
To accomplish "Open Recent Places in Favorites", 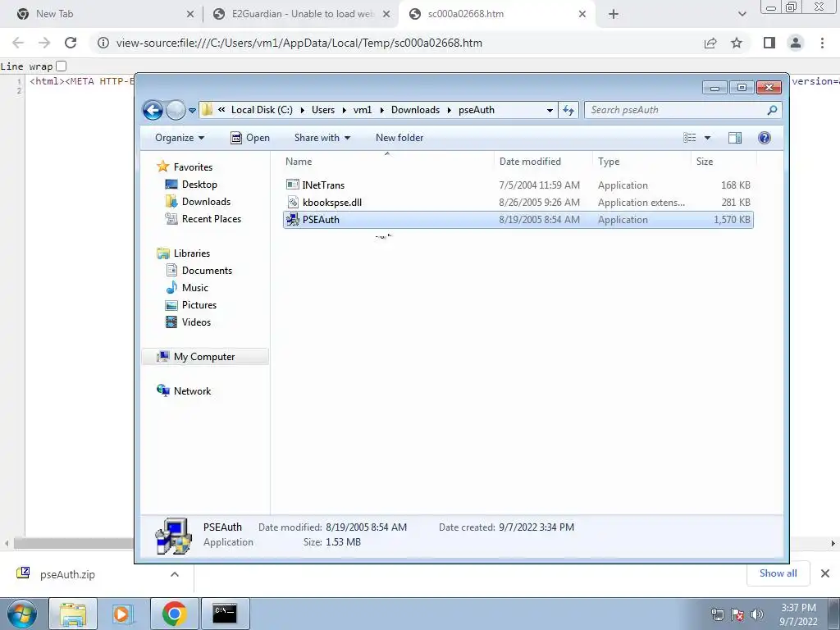I will point(203,218).
